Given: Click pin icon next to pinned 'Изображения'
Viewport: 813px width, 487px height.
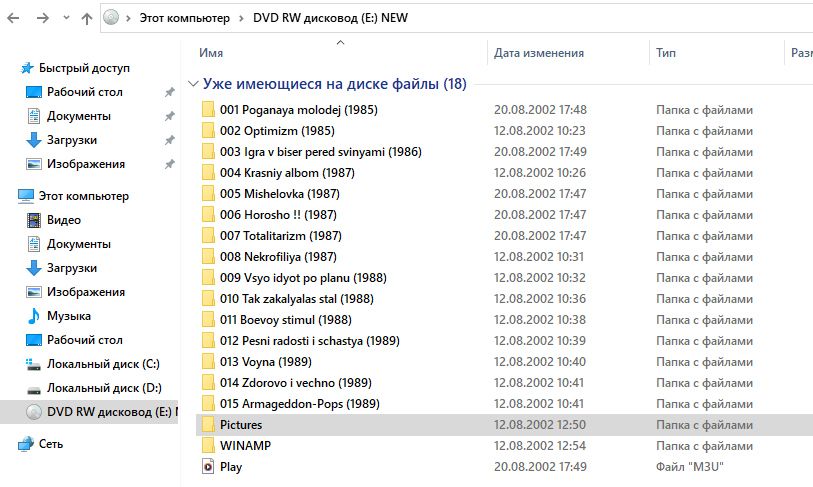Looking at the screenshot, I should pyautogui.click(x=170, y=164).
